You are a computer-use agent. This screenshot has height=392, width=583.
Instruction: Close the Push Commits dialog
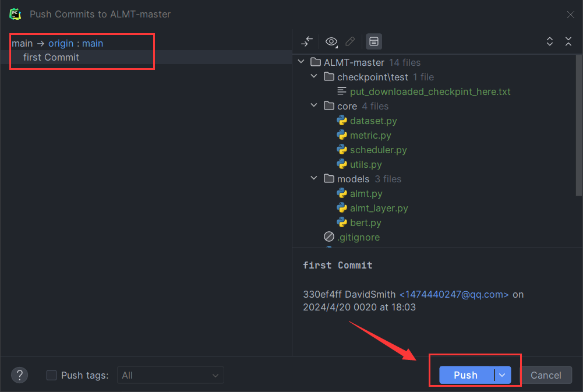tap(570, 15)
